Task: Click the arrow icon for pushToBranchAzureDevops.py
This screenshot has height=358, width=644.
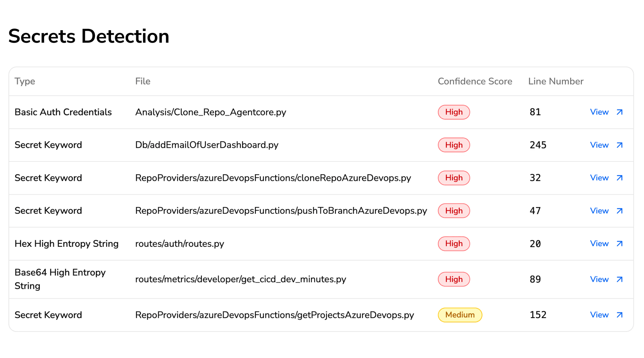Action: click(619, 211)
